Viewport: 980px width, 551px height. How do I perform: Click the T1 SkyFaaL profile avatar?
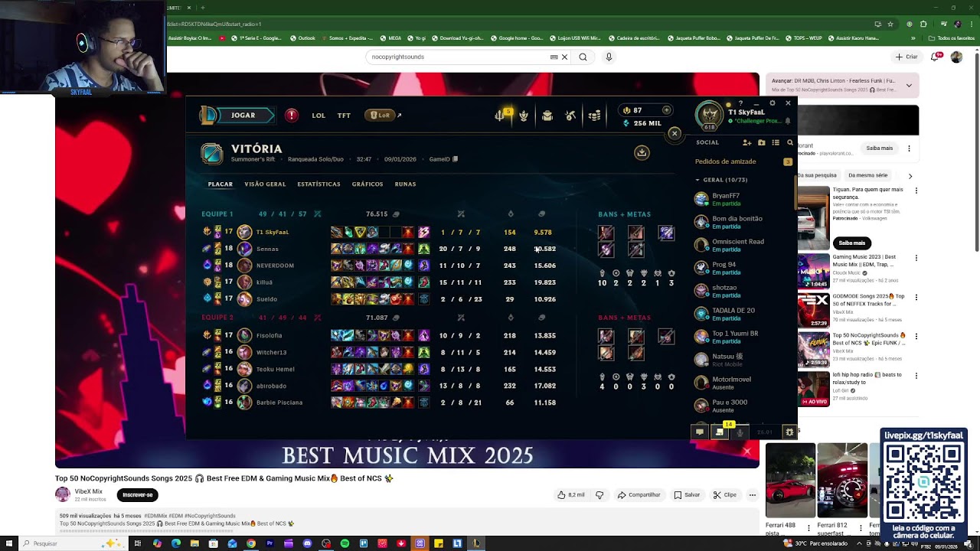[709, 115]
